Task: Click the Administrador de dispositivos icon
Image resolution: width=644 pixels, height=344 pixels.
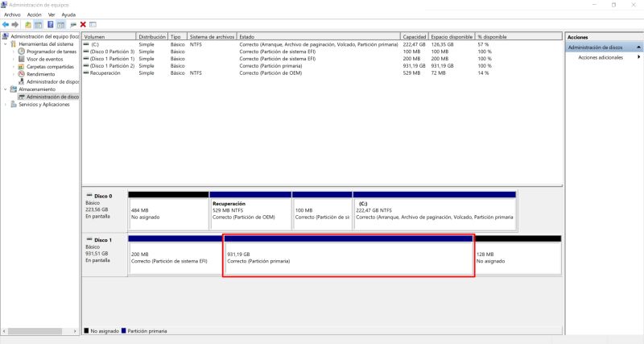Action: point(22,81)
